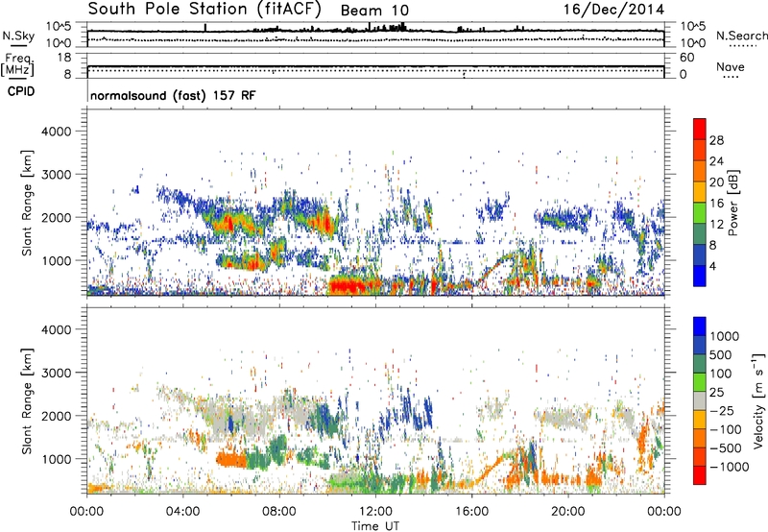Click the "−1000" tick on Velocity colorbar
768x532 pixels.
coord(729,467)
